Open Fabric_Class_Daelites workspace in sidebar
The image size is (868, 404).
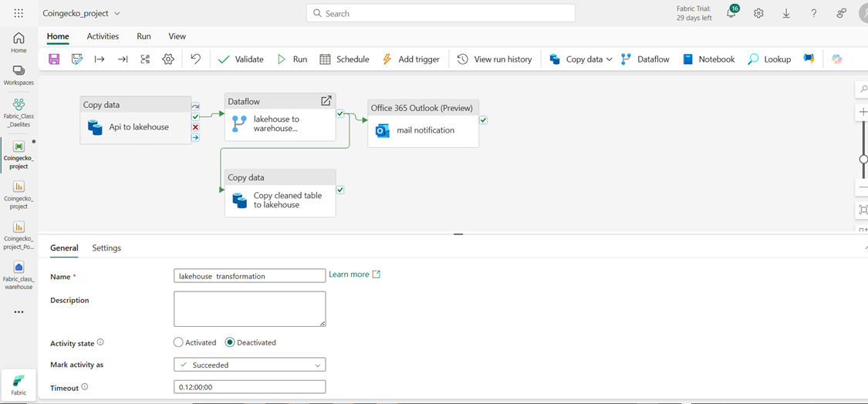point(19,111)
